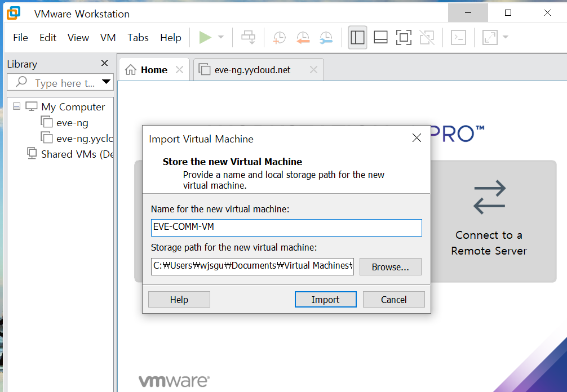Close the Import Virtual Machine dialog
The width and height of the screenshot is (567, 392).
(x=417, y=137)
